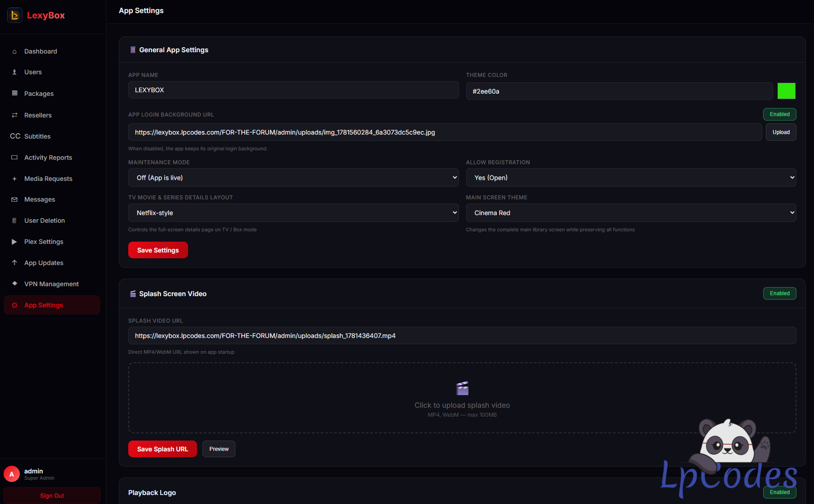Open the Dashboard menu item
The height and width of the screenshot is (504, 814).
coord(52,51)
